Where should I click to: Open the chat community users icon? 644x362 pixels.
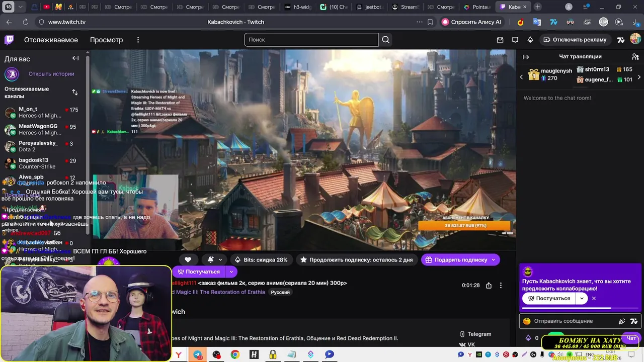[635, 57]
